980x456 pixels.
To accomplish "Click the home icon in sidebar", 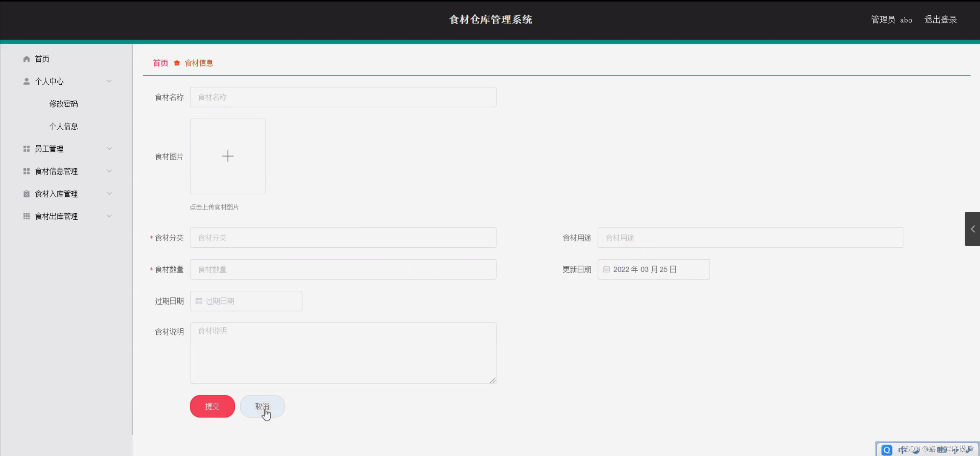I will coord(26,59).
